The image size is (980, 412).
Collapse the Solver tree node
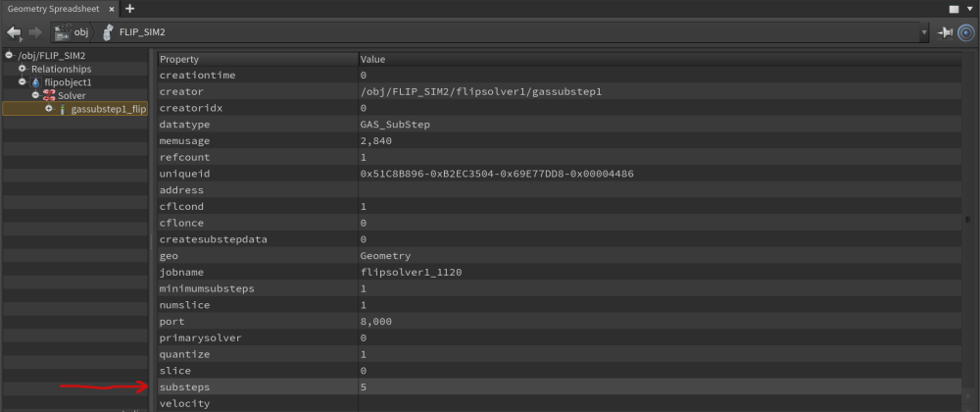coord(35,95)
